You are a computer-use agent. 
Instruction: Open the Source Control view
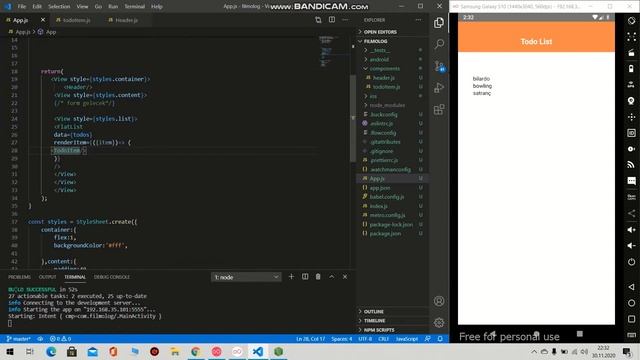tap(439, 66)
